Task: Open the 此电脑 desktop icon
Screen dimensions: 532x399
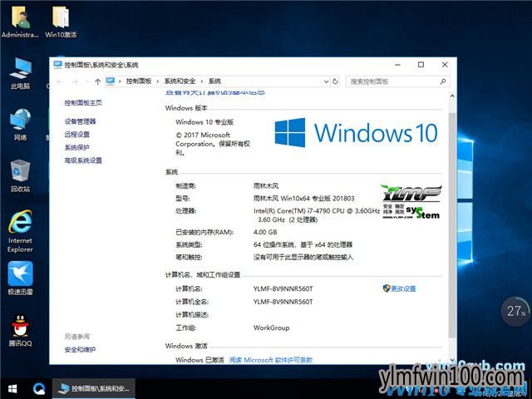Action: [20, 73]
